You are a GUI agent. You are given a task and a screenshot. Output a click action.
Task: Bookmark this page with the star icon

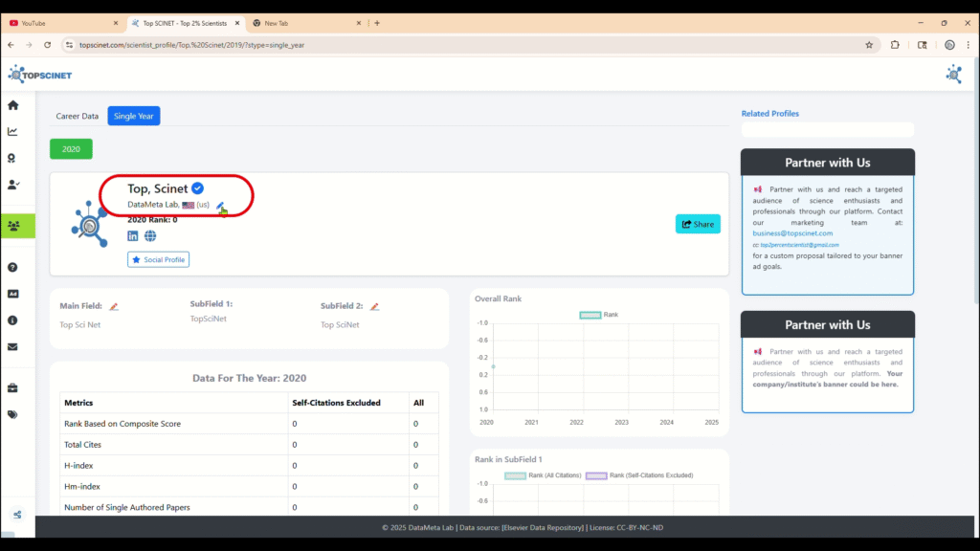(869, 45)
